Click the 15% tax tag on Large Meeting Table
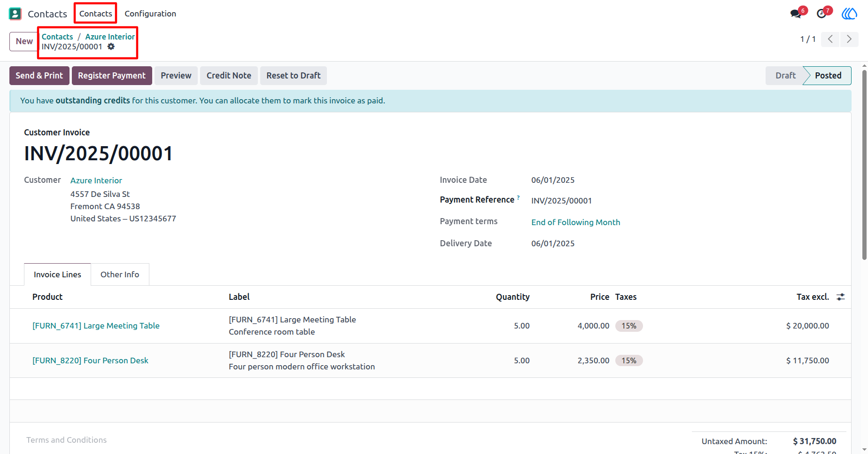This screenshot has height=454, width=868. 629,326
